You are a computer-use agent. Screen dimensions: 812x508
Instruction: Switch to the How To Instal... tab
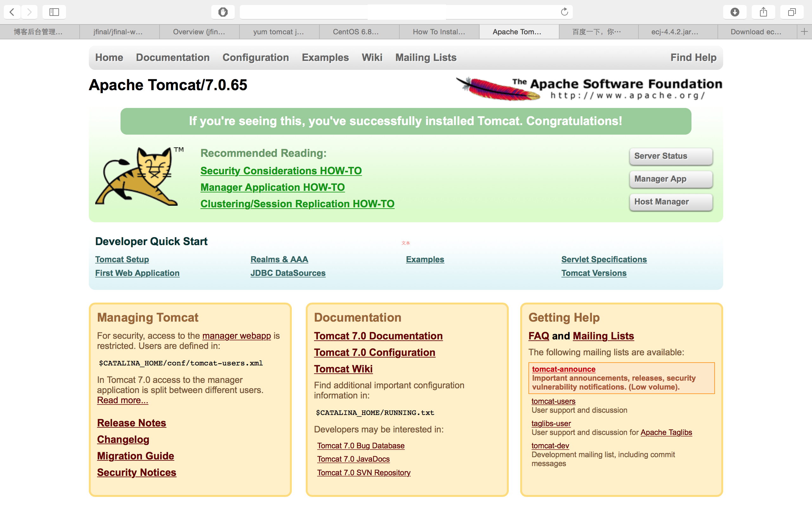(439, 31)
